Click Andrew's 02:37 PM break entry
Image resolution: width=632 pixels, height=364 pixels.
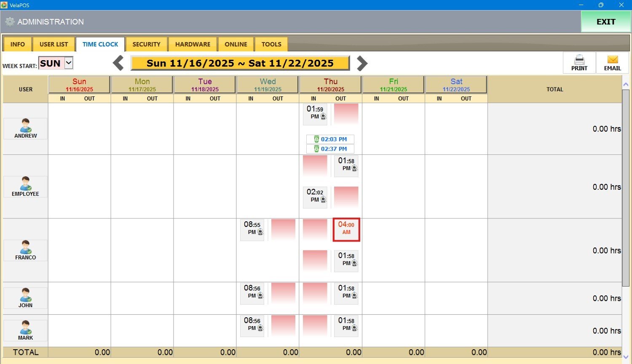(x=330, y=149)
